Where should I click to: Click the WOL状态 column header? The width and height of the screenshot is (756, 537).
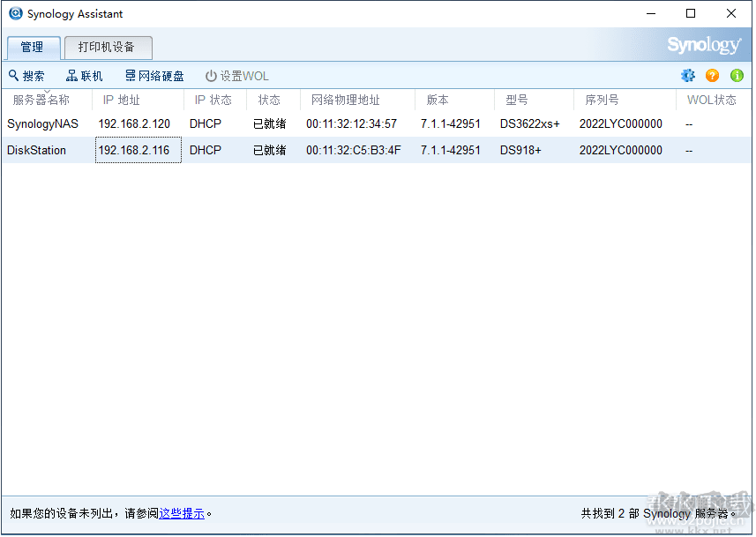713,100
